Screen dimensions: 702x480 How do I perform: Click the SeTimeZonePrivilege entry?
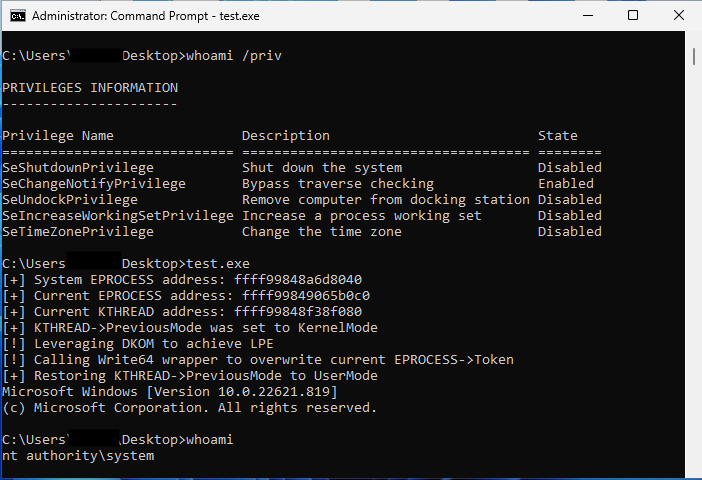[78, 231]
